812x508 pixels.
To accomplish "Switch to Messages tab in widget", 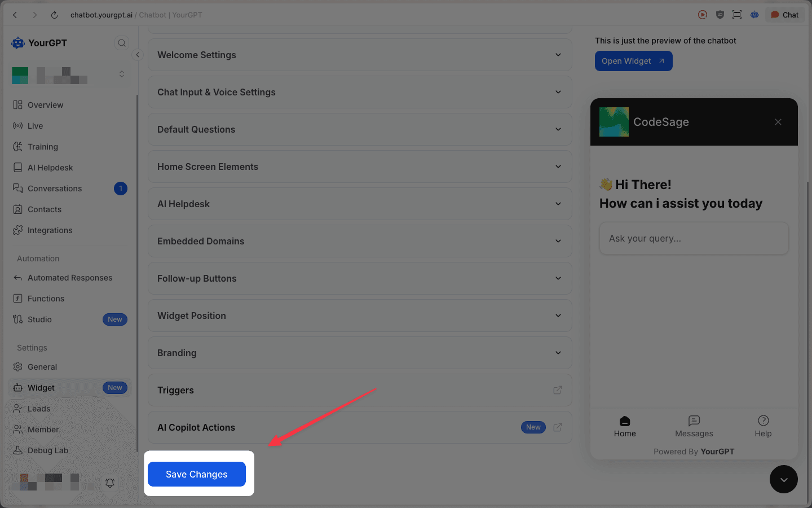I will tap(694, 426).
